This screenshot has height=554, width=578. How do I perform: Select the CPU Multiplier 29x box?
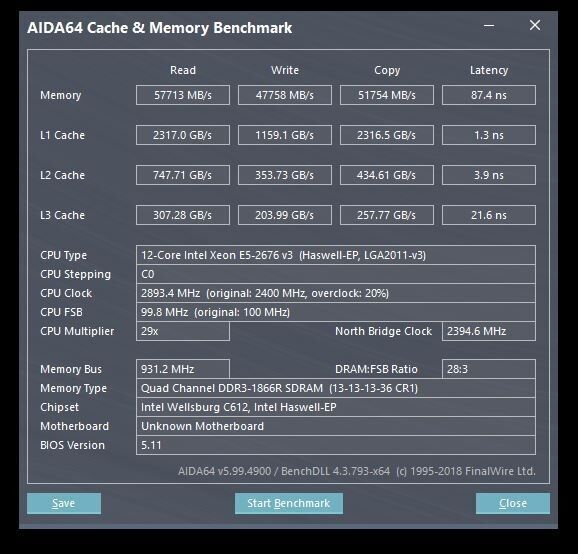point(183,331)
